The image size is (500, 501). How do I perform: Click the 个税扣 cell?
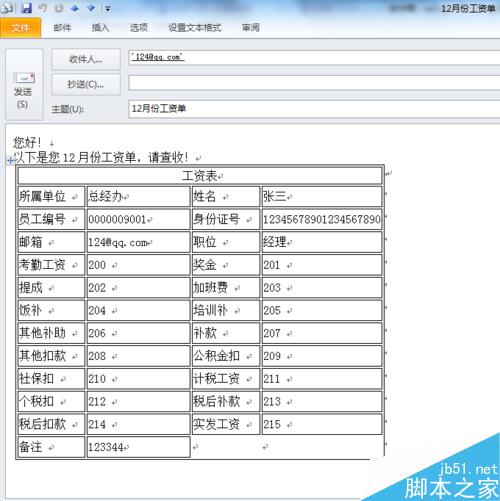[51, 401]
